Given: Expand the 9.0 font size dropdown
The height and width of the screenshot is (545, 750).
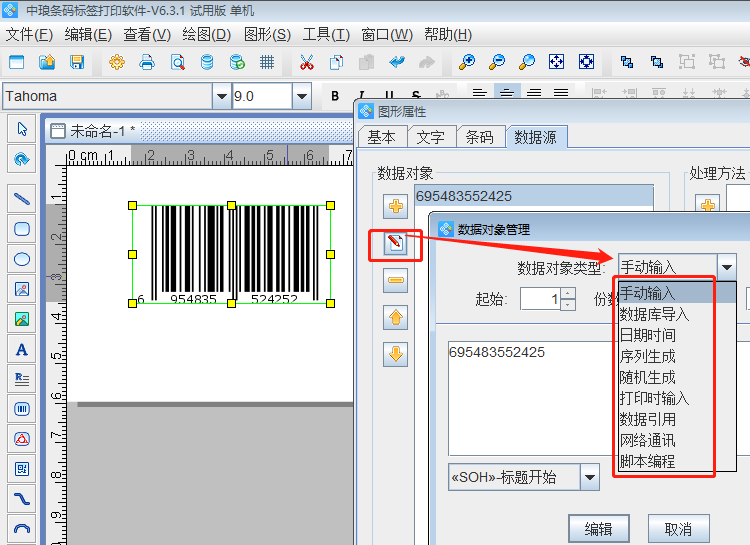Looking at the screenshot, I should (301, 97).
